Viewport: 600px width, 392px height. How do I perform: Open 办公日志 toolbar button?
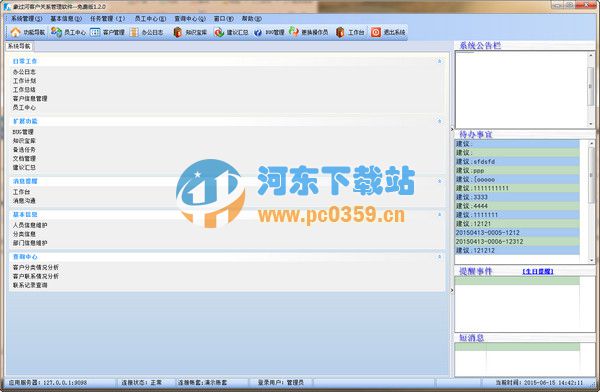(147, 32)
